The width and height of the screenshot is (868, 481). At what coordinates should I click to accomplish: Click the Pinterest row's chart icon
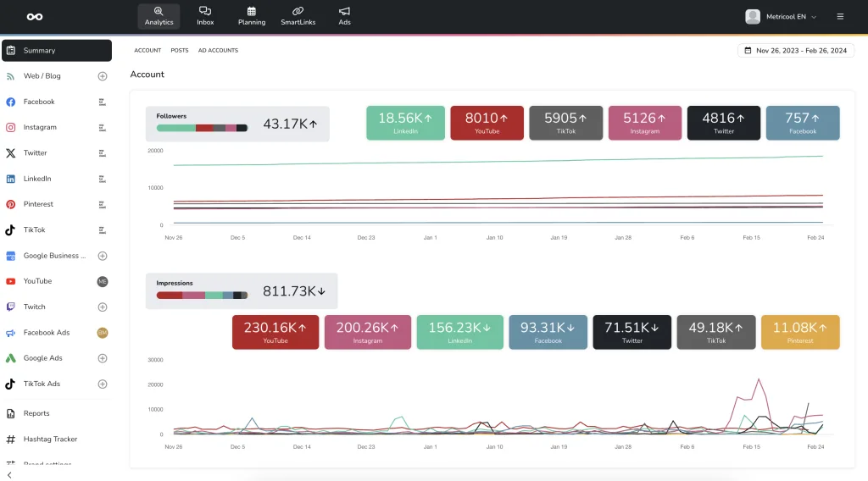click(x=103, y=205)
